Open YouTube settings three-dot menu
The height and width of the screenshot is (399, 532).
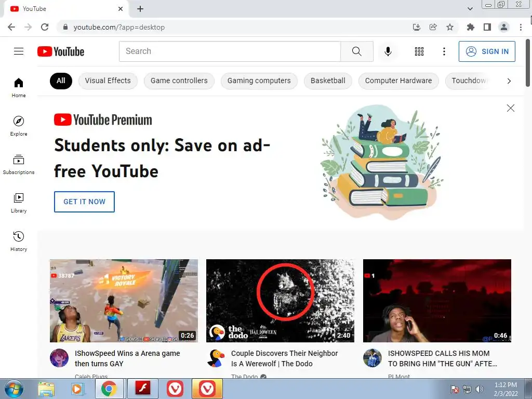(444, 51)
